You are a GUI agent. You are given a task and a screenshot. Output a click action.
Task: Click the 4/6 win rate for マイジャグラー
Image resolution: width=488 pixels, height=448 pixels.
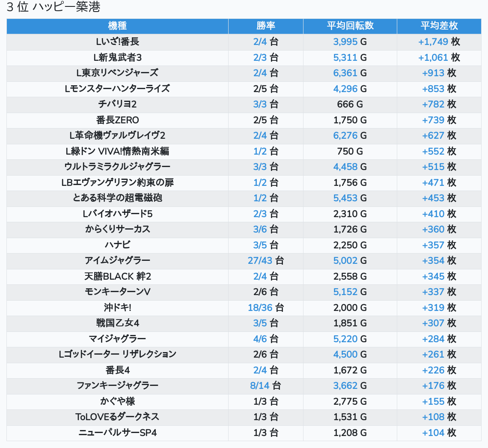coord(260,339)
